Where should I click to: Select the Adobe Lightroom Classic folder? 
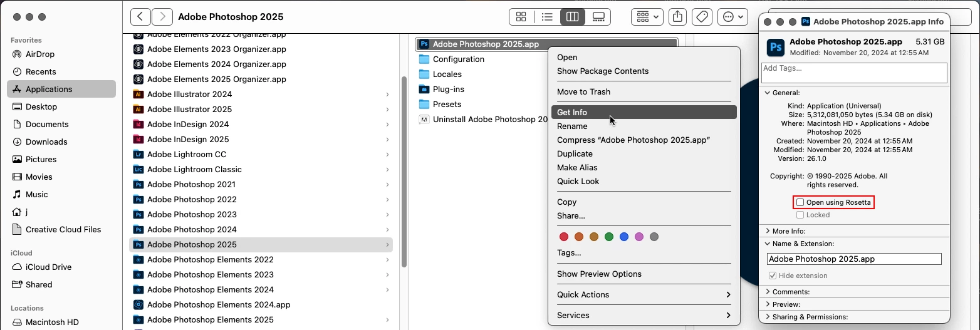point(261,169)
